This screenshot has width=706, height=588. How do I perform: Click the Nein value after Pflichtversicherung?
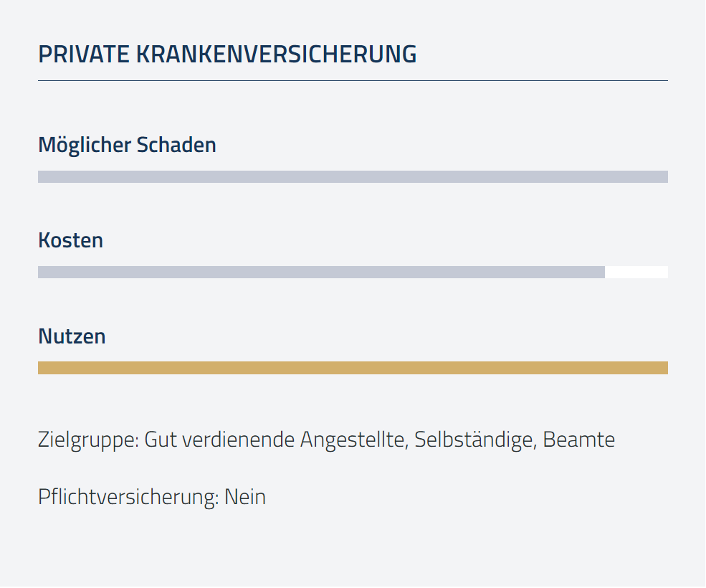point(245,498)
